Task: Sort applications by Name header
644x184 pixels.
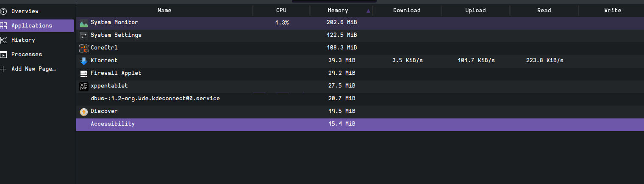Action: point(164,11)
